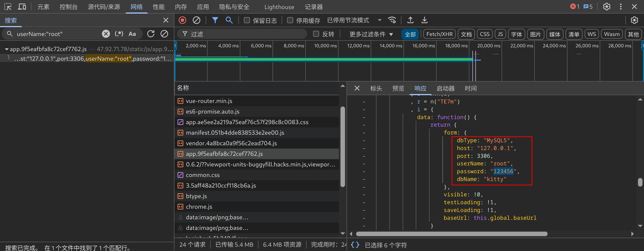Open the Headers tab in details
644x251 pixels.
[x=376, y=88]
